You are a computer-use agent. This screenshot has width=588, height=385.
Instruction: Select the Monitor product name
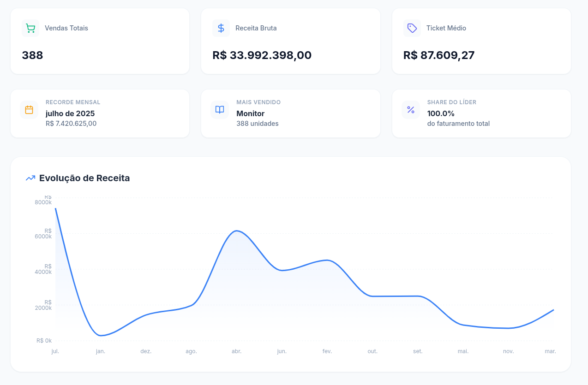251,113
